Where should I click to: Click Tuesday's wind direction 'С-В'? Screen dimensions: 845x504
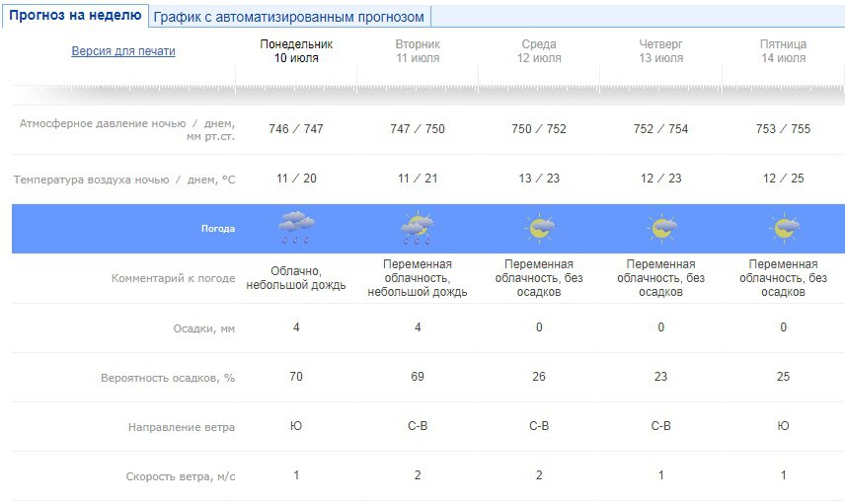[418, 426]
